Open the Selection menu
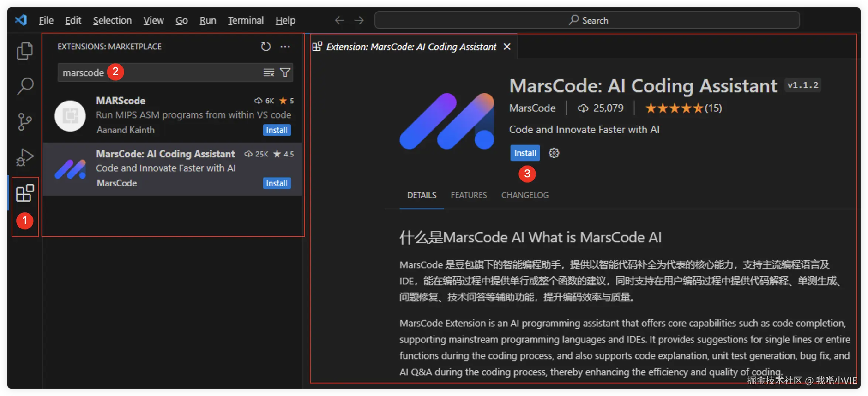The width and height of the screenshot is (868, 396). tap(112, 20)
